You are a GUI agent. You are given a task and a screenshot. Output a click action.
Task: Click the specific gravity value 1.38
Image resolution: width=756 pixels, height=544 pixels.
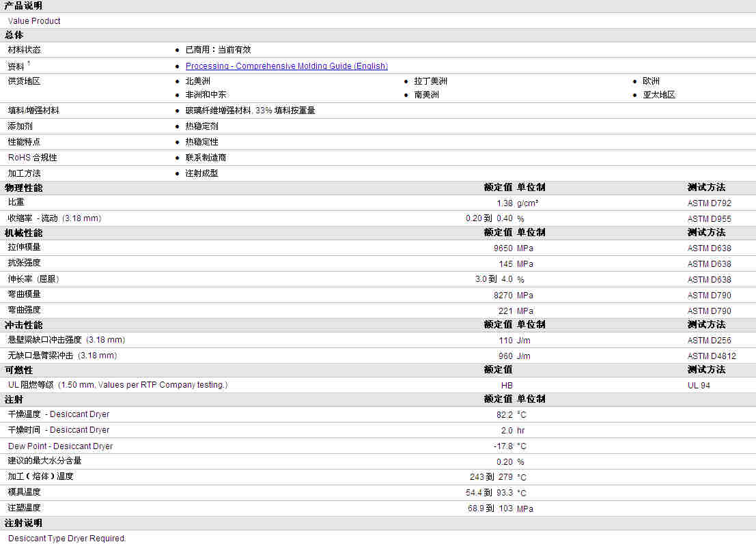tap(504, 203)
